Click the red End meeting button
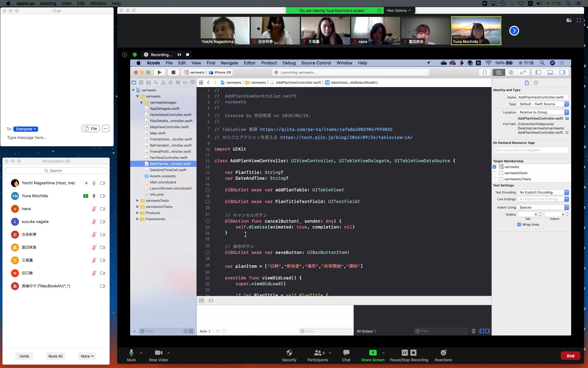The height and width of the screenshot is (368, 588). coord(570,356)
